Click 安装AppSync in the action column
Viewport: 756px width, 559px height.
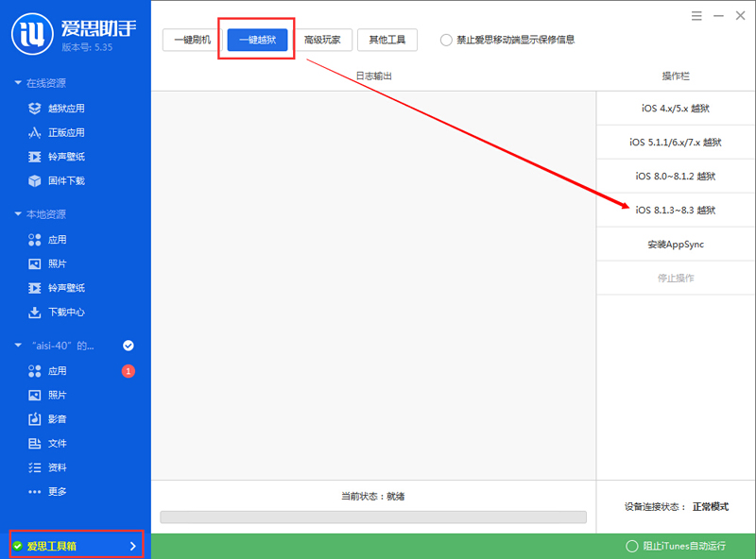point(675,244)
